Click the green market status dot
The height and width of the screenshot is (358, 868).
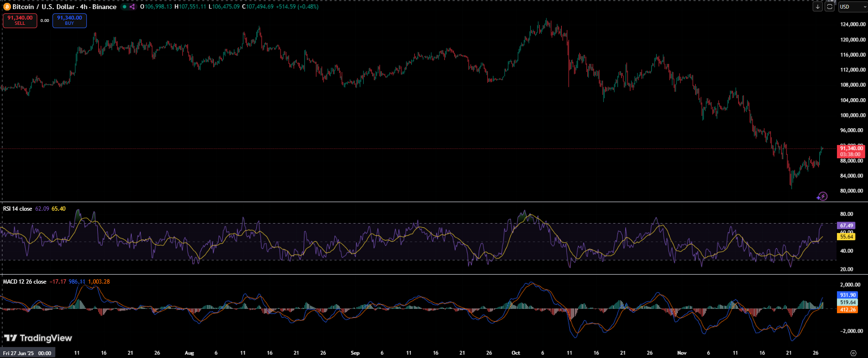(x=125, y=7)
